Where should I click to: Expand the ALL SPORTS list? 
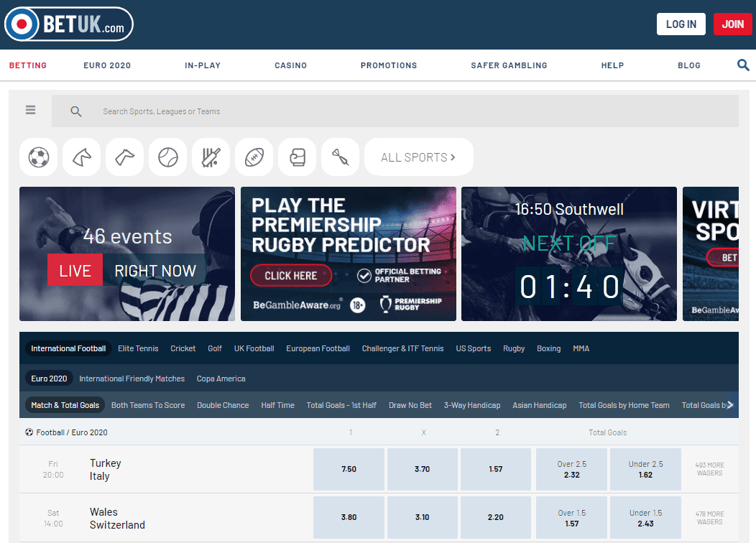coord(418,157)
